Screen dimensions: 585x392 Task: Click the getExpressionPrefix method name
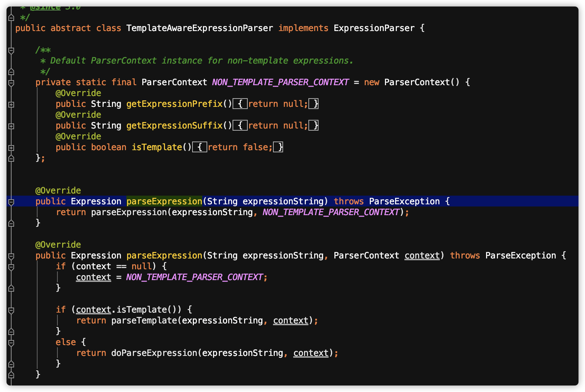click(175, 104)
